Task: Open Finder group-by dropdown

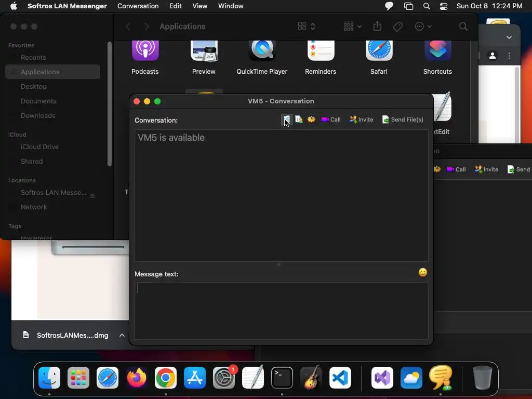Action: pyautogui.click(x=353, y=26)
